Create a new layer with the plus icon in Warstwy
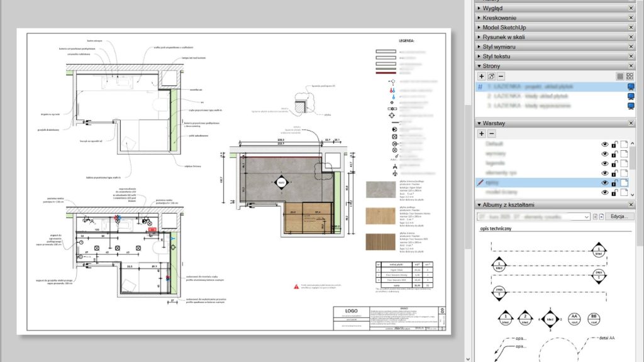The image size is (644, 362). (x=481, y=133)
